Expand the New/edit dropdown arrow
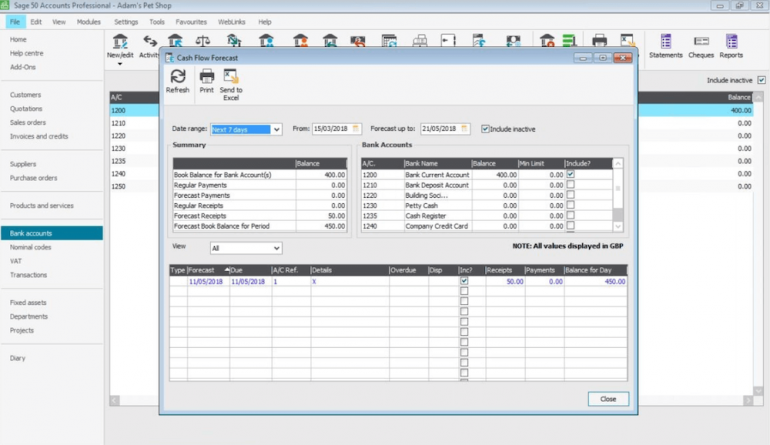 click(x=120, y=64)
